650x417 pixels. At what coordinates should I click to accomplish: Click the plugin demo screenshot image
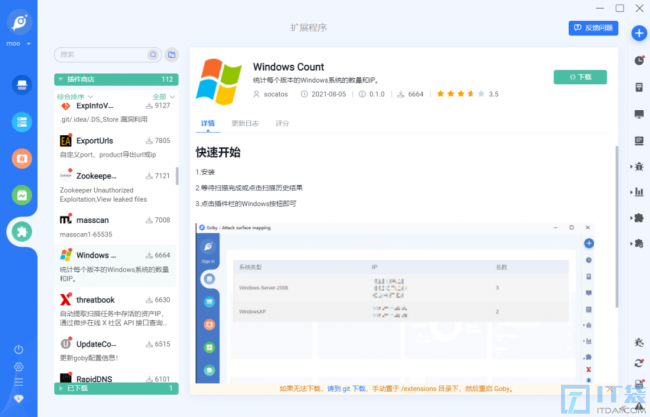pyautogui.click(x=395, y=303)
